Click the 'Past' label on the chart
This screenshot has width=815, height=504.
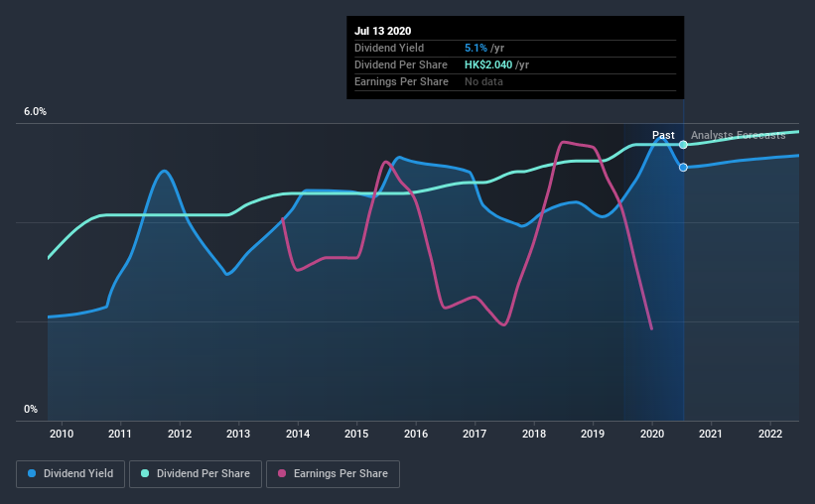click(663, 135)
